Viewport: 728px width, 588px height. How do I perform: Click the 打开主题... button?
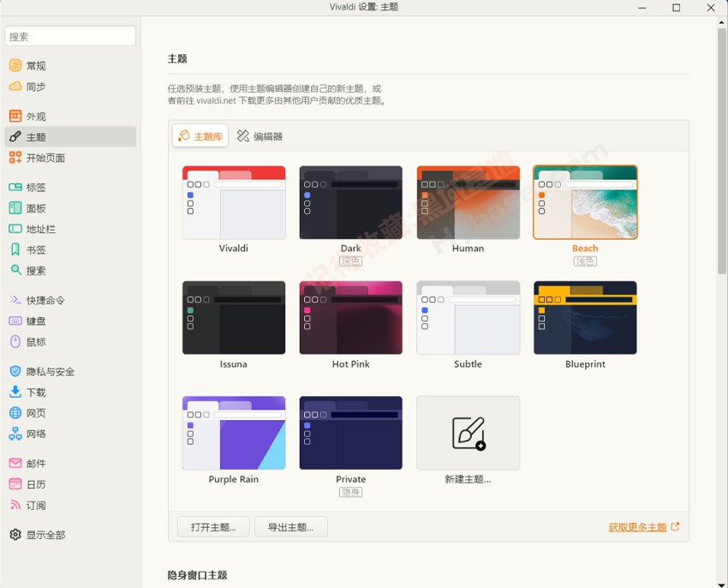click(213, 526)
